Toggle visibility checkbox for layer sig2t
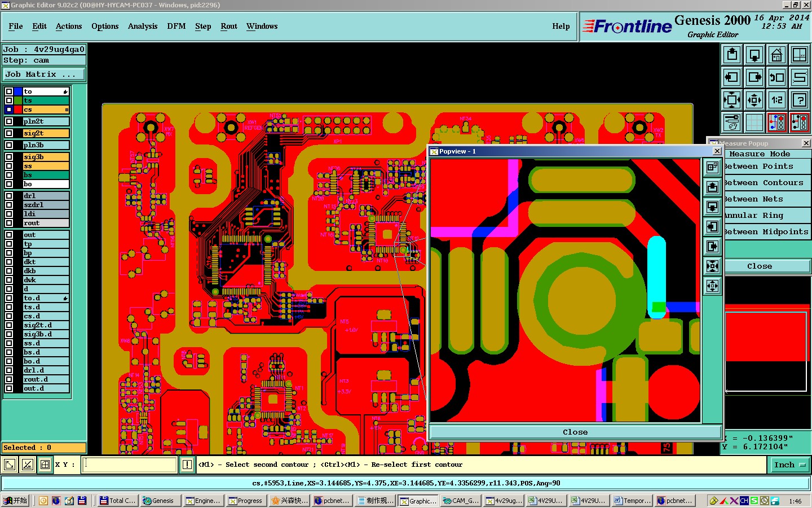The image size is (812, 508). coord(9,133)
